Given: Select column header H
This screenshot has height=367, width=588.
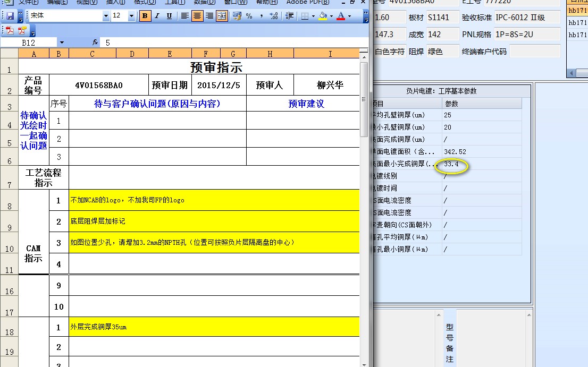Looking at the screenshot, I should pos(270,54).
